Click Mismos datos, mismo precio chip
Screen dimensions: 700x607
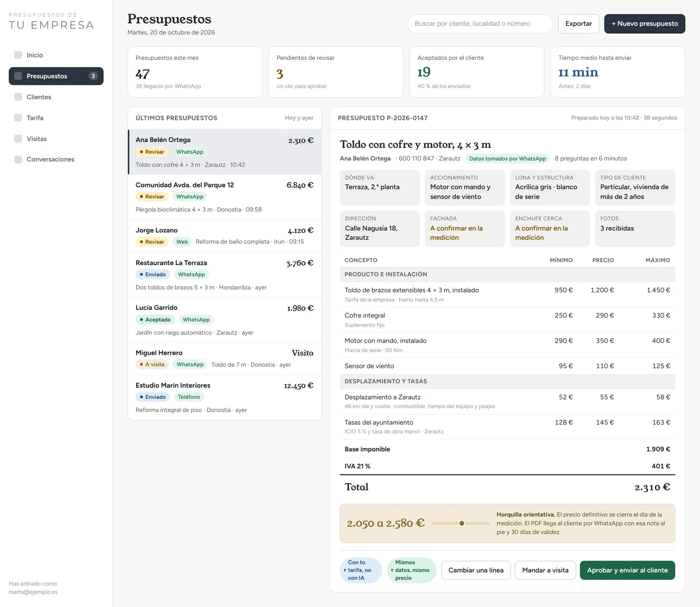tap(412, 570)
